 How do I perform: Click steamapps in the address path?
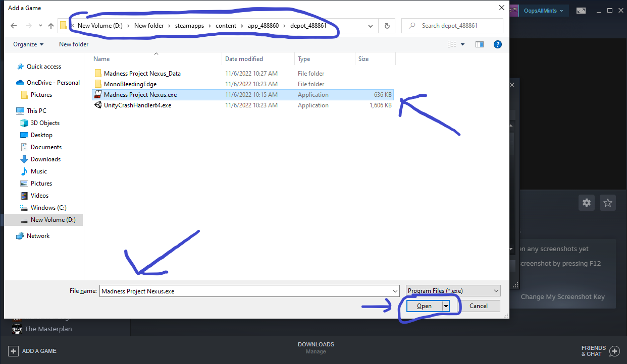tap(188, 26)
